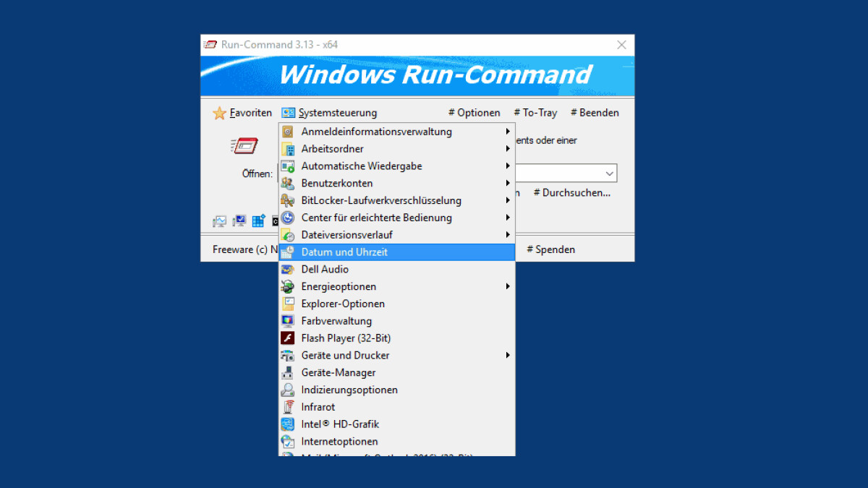Expand the BitLocker-Laufwerkverschlüsselung submenu arrow

508,201
